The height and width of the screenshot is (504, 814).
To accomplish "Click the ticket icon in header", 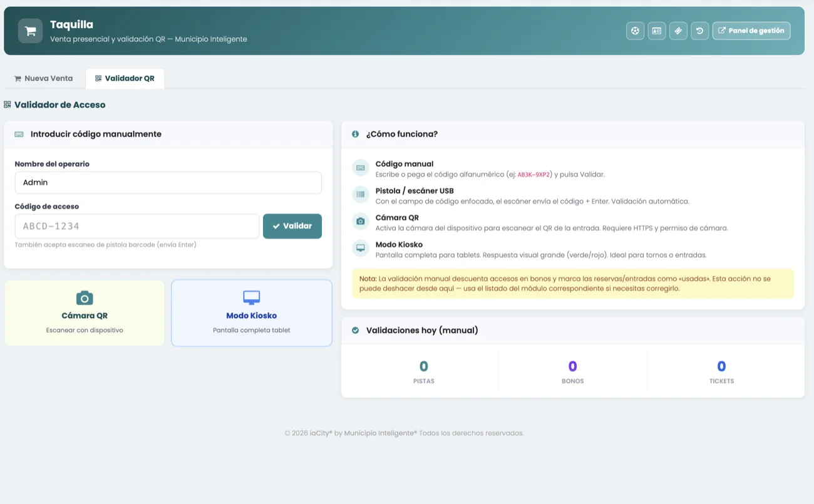I will coord(678,31).
